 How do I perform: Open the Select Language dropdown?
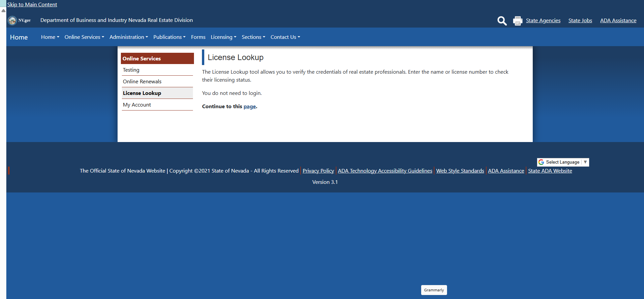click(563, 162)
